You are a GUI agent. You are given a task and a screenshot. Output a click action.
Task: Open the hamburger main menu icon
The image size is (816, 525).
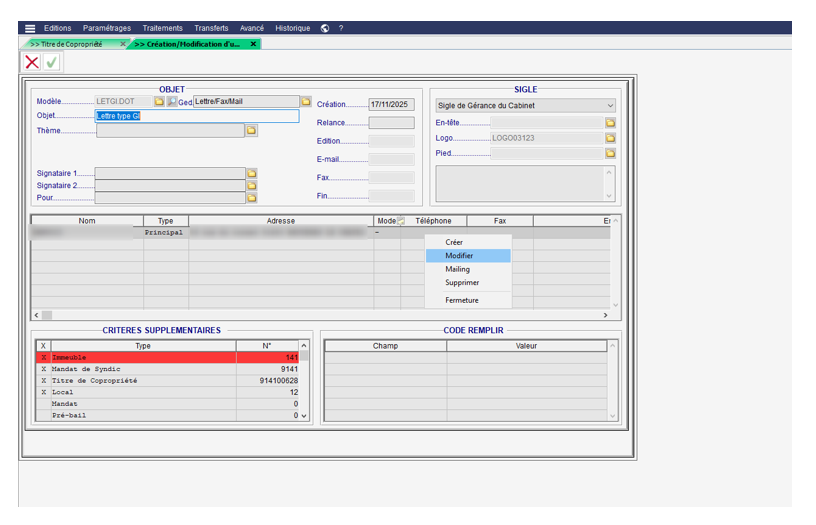(30, 28)
